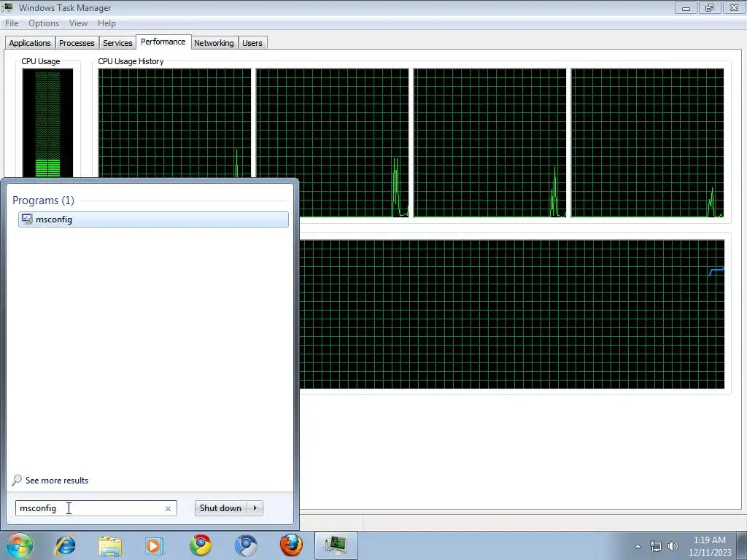Switch to the Users tab
The height and width of the screenshot is (560, 747).
tap(252, 43)
